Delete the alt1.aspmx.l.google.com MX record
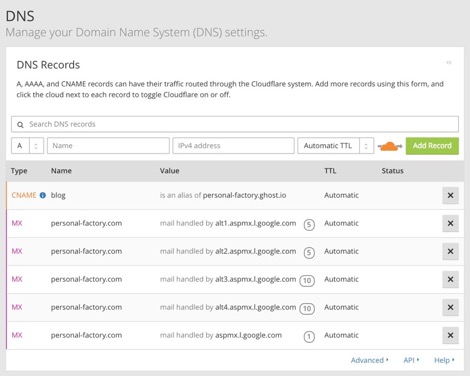Screen dimensions: 470x376 click(450, 223)
